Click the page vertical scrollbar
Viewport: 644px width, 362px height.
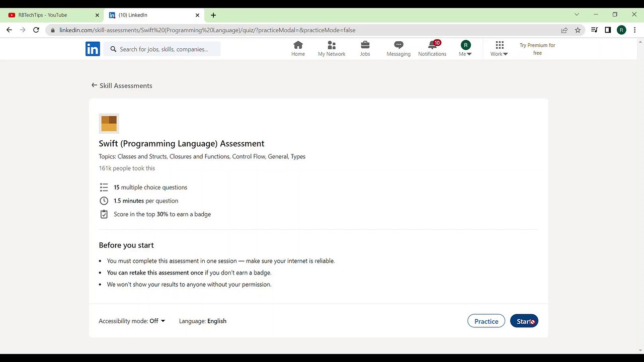pos(641,196)
